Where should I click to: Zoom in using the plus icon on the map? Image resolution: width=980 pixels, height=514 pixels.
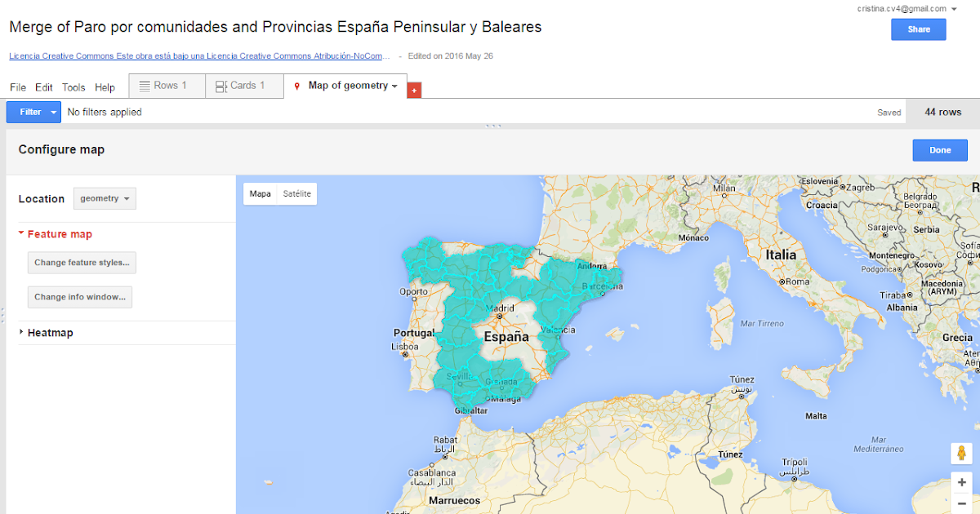coord(961,482)
